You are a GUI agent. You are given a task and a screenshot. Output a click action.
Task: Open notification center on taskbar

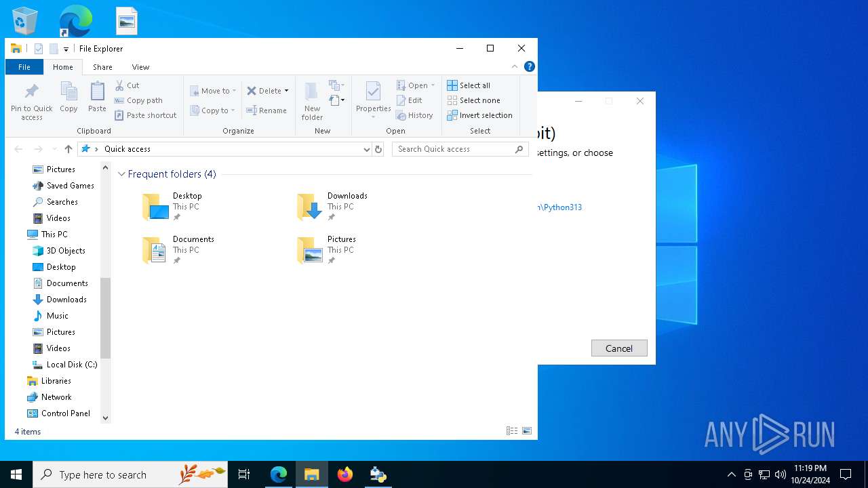(x=846, y=474)
